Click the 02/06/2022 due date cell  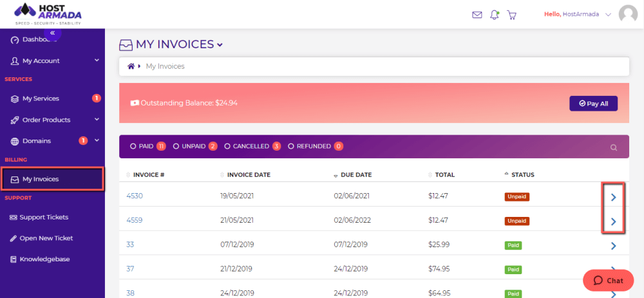pyautogui.click(x=352, y=220)
